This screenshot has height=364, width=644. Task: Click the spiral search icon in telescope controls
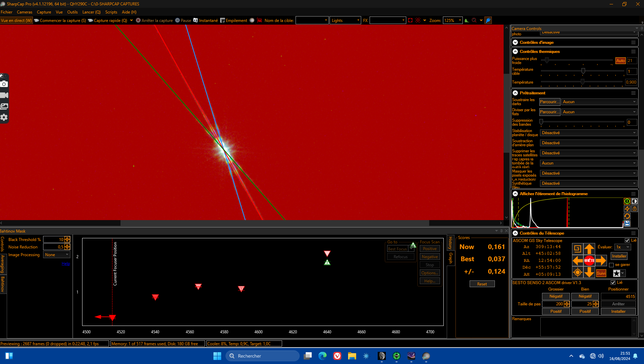[x=578, y=249]
